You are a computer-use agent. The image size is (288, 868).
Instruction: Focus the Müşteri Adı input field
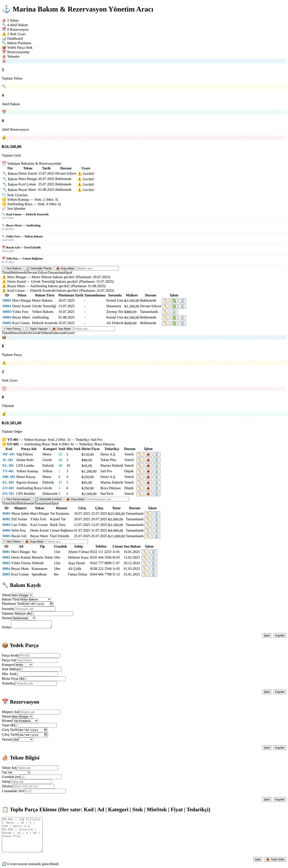click(40, 712)
